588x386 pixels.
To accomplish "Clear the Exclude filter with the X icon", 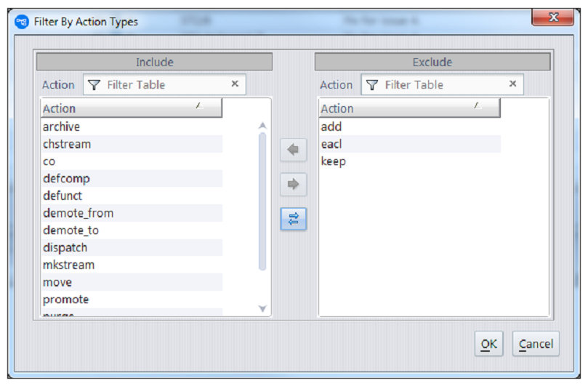I will (512, 84).
